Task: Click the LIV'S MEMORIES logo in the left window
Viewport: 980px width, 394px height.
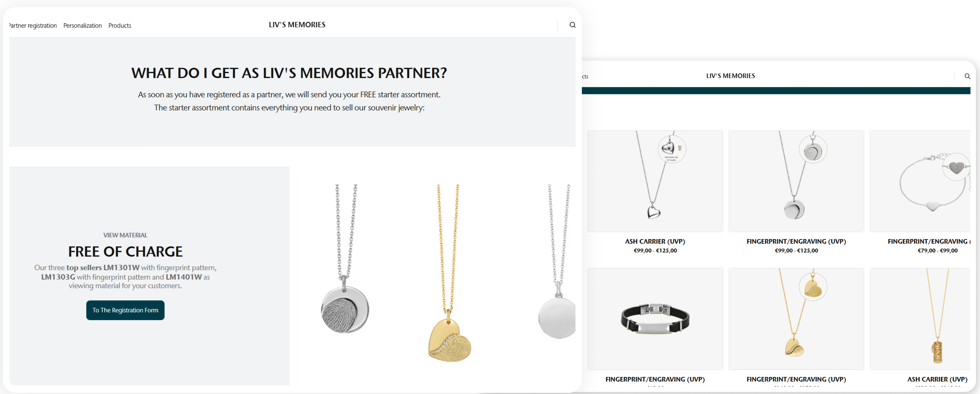Action: (x=297, y=25)
